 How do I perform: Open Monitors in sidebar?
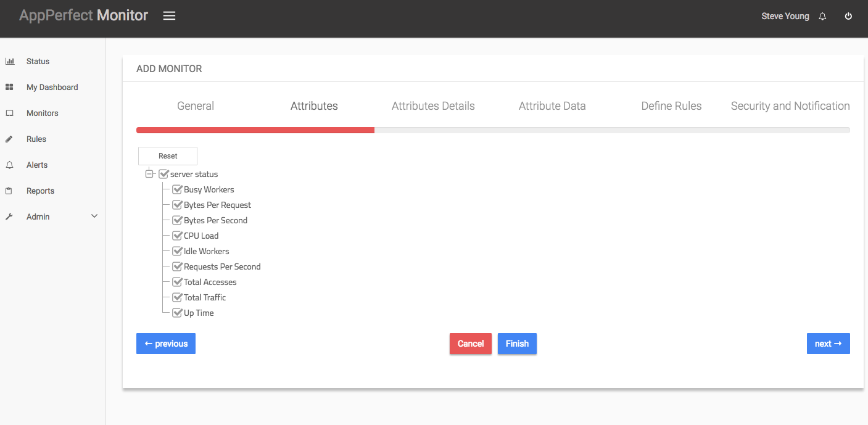pyautogui.click(x=43, y=113)
